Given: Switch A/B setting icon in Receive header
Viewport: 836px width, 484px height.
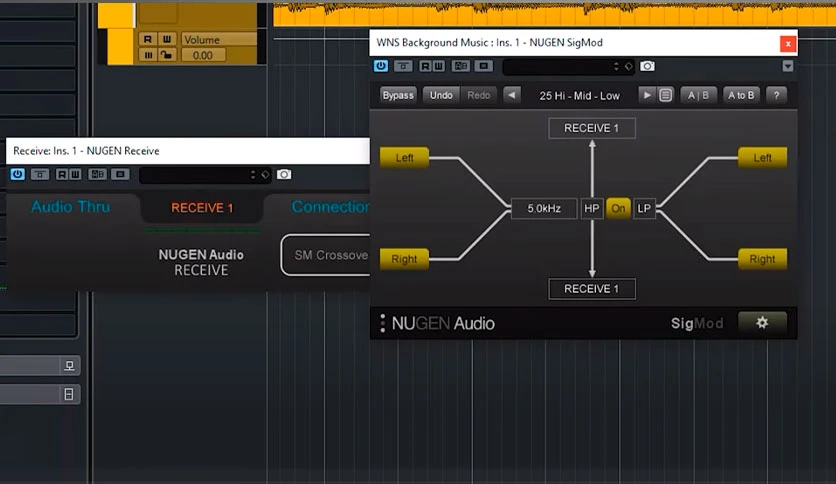Looking at the screenshot, I should click(98, 174).
